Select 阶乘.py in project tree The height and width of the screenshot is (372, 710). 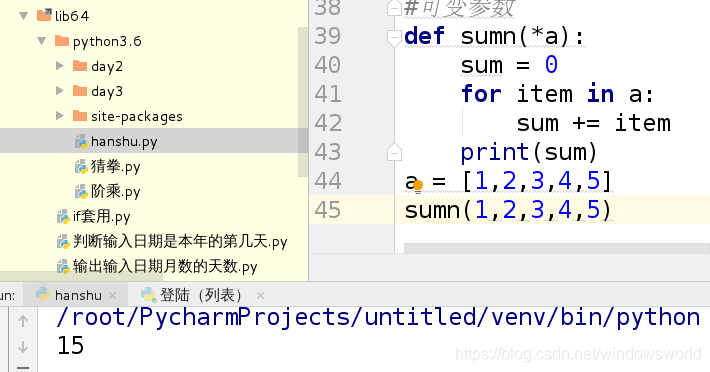(115, 192)
